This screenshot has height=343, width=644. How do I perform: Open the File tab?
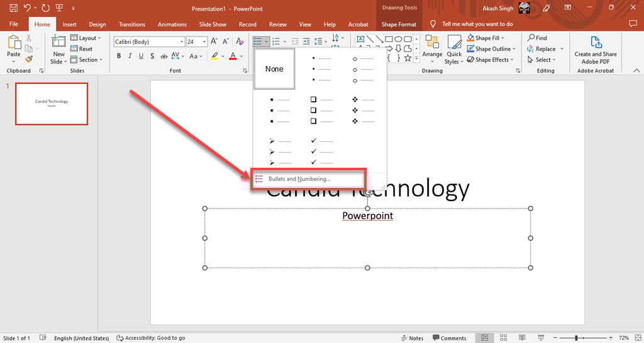coord(14,24)
